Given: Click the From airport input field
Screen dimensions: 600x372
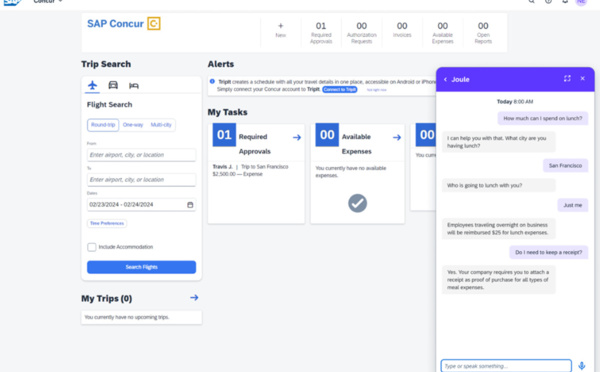Looking at the screenshot, I should [x=141, y=155].
